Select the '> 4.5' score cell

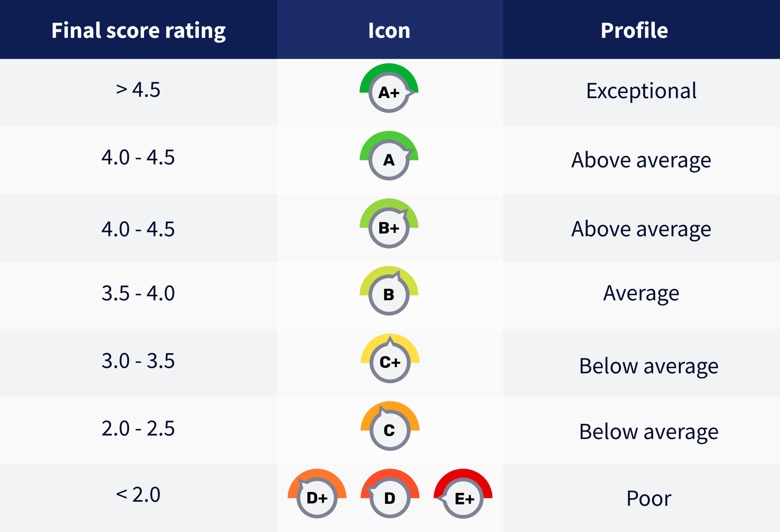pos(138,90)
